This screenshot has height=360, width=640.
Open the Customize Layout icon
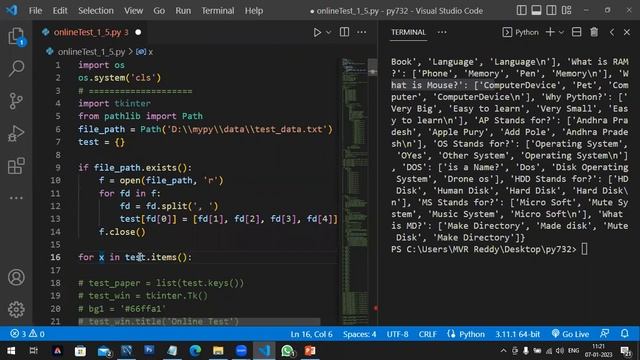[x=567, y=10]
